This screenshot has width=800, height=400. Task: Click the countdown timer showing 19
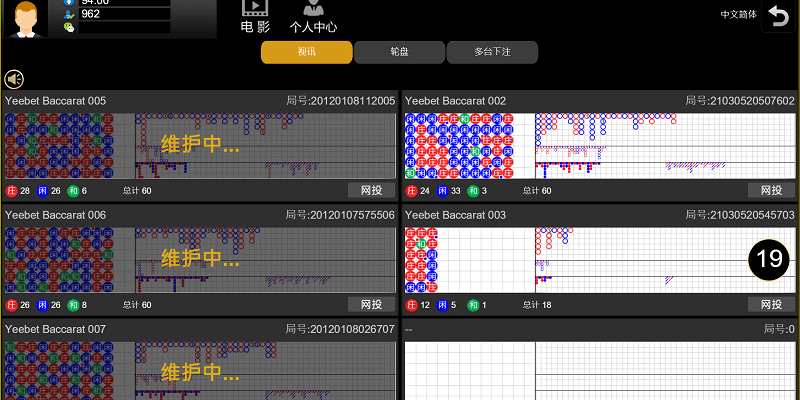click(x=769, y=260)
